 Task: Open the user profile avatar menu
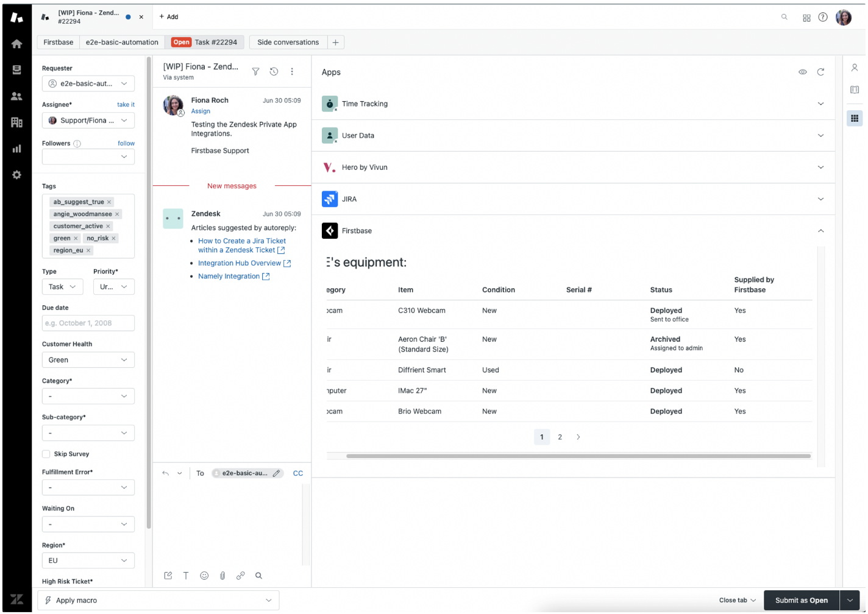[844, 17]
